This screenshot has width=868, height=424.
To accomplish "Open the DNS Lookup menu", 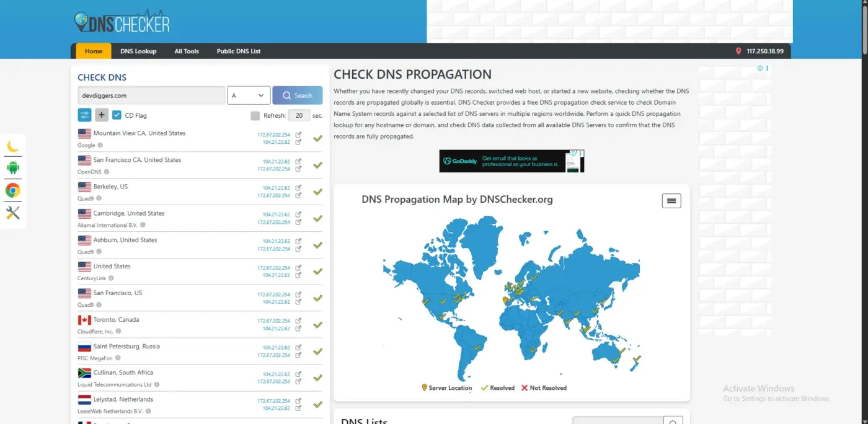I will (x=138, y=51).
